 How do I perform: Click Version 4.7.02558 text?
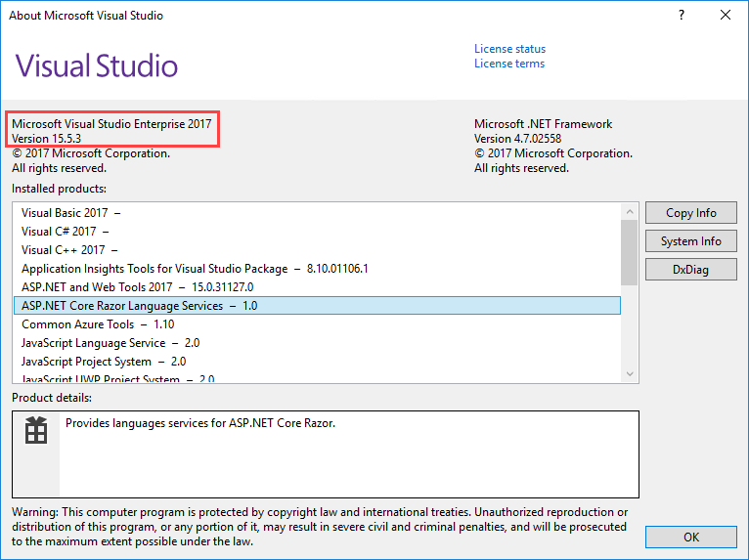pos(518,139)
